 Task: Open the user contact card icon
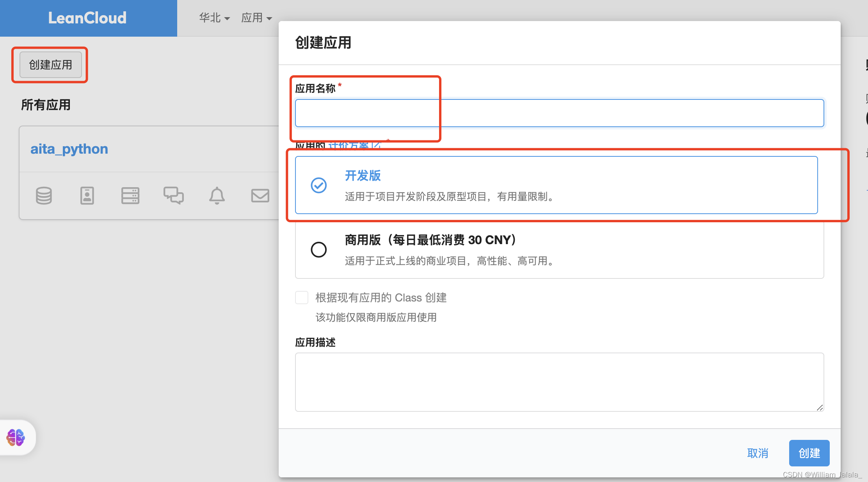pyautogui.click(x=87, y=195)
